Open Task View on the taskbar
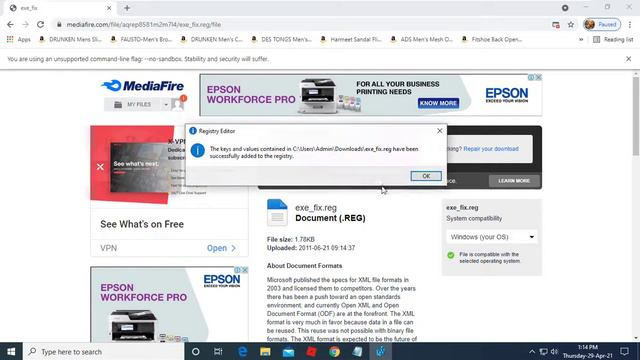The width and height of the screenshot is (640, 360). tap(218, 351)
